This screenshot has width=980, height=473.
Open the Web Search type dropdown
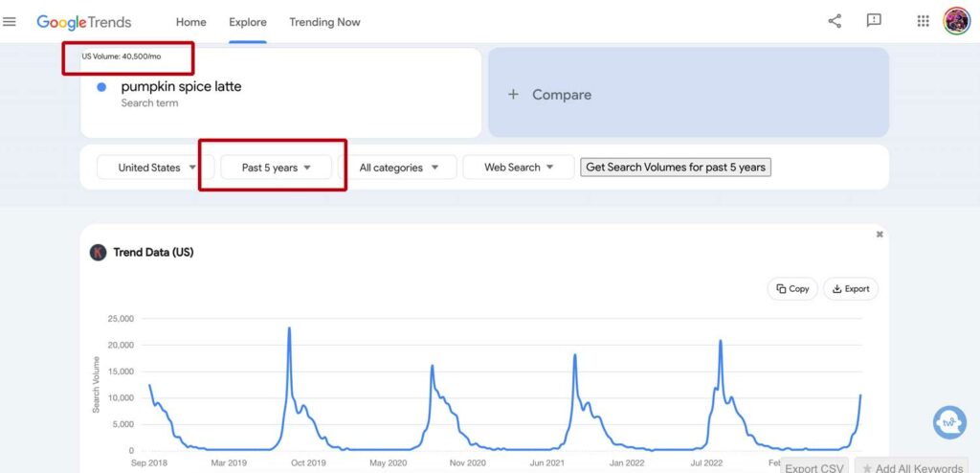click(519, 168)
